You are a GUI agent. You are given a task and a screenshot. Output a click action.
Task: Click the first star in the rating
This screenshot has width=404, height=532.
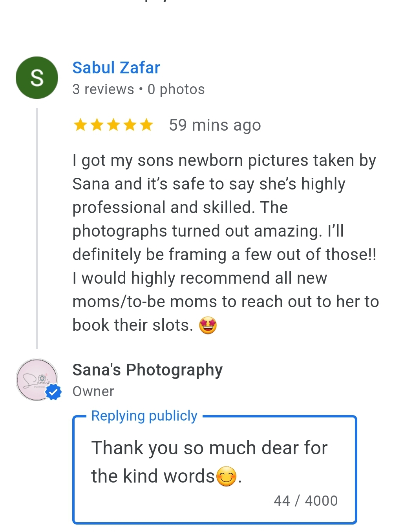(x=80, y=125)
